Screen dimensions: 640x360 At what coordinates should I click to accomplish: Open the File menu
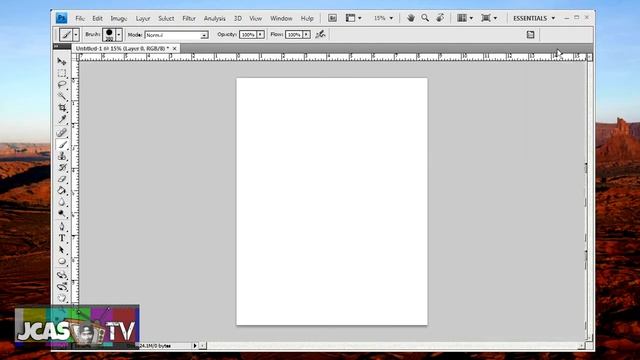click(80, 18)
